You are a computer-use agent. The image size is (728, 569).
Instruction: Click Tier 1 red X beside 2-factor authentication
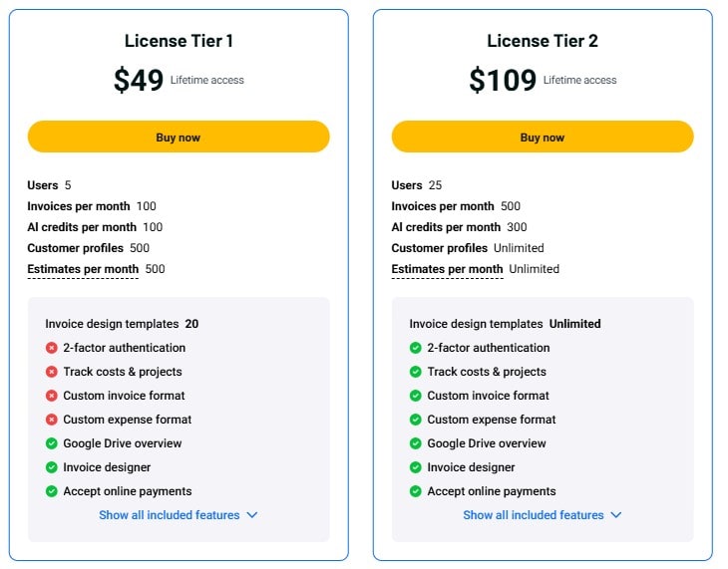52,348
